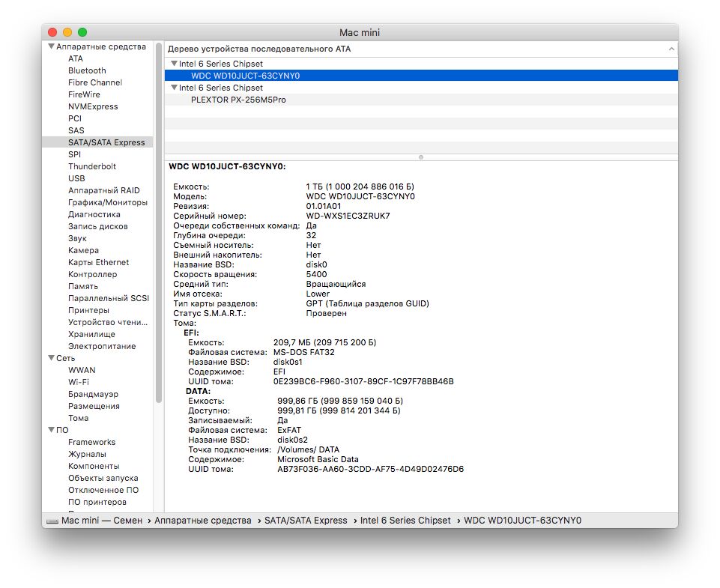
Task: Close the Mac mini window
Action: click(52, 32)
